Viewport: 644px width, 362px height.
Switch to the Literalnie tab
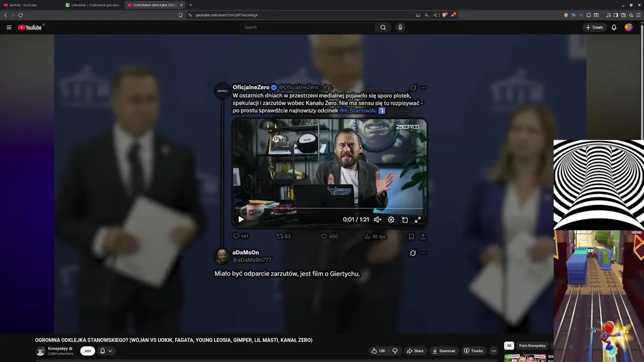(x=93, y=5)
